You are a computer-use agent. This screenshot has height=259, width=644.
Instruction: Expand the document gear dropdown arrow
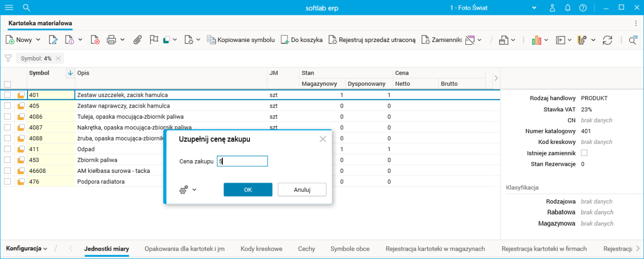pyautogui.click(x=198, y=40)
